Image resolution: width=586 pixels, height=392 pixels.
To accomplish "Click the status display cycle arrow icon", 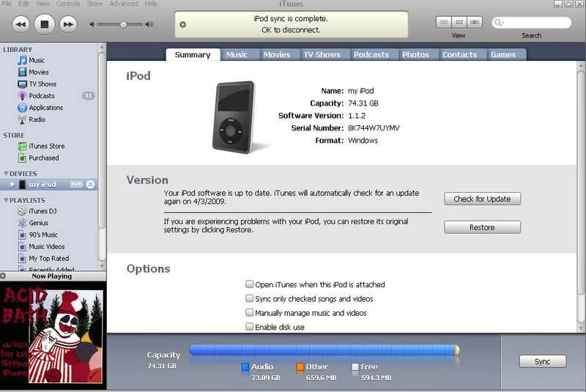I will click(x=182, y=25).
